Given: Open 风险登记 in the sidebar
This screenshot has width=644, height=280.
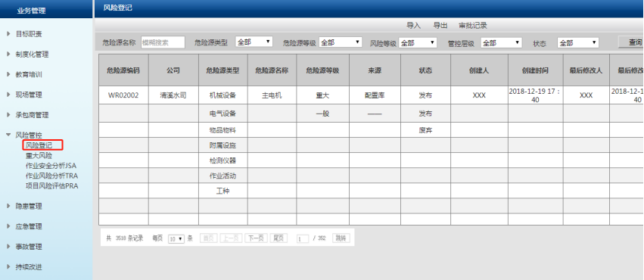Looking at the screenshot, I should tap(39, 145).
